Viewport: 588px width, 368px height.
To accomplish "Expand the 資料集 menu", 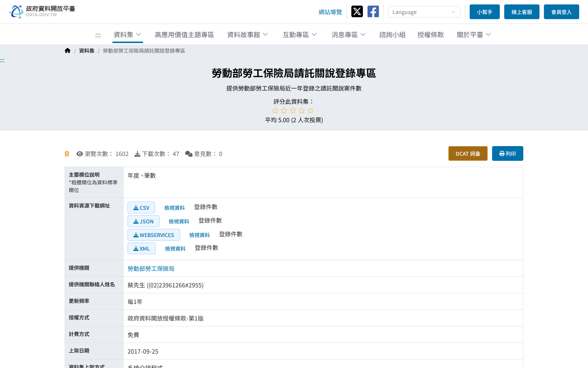I will tap(128, 35).
